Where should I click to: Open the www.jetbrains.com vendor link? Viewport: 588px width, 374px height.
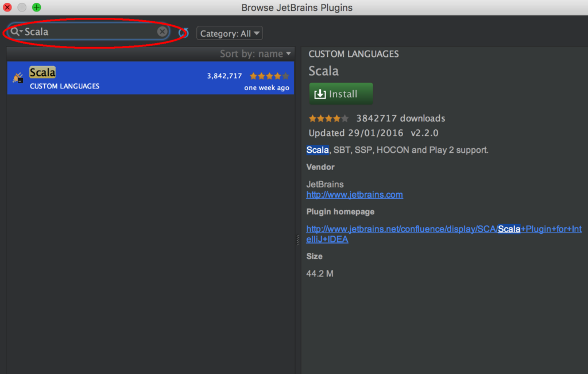[354, 195]
